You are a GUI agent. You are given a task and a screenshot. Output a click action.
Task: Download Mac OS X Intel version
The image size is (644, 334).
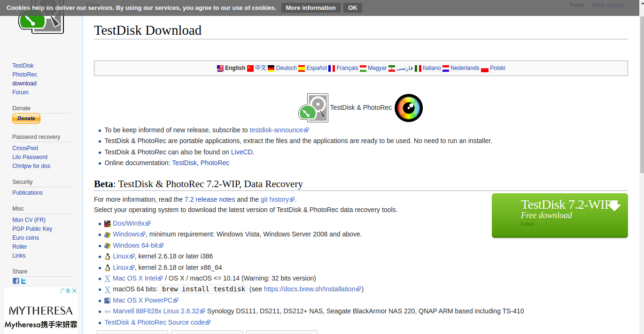coord(138,278)
